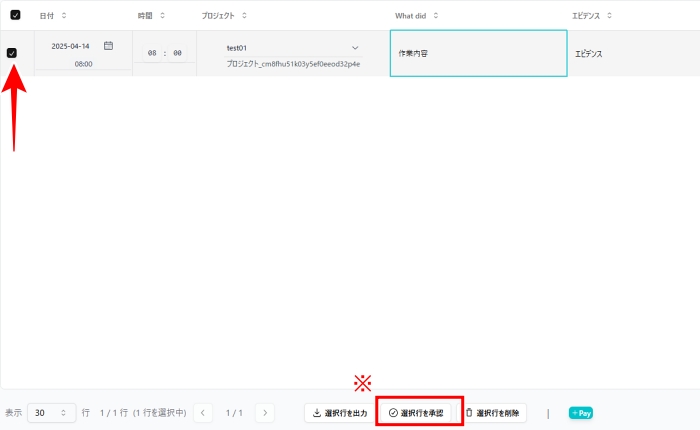Delete selected rows with 選択行を削除

click(492, 412)
